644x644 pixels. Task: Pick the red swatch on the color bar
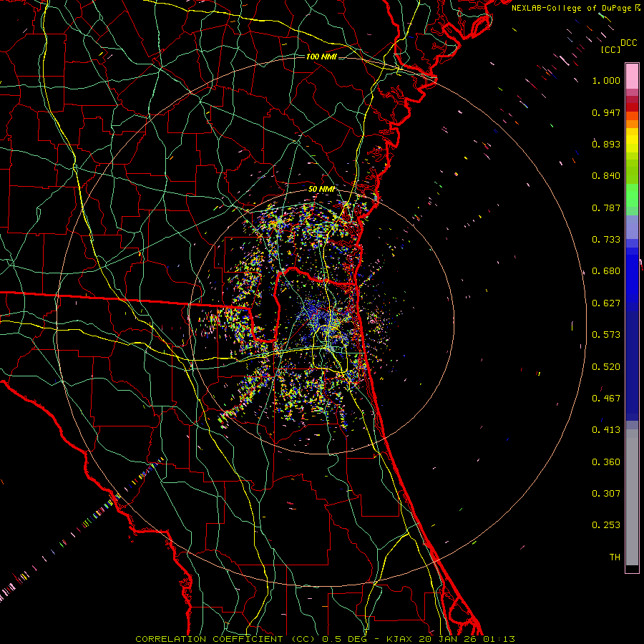point(632,107)
